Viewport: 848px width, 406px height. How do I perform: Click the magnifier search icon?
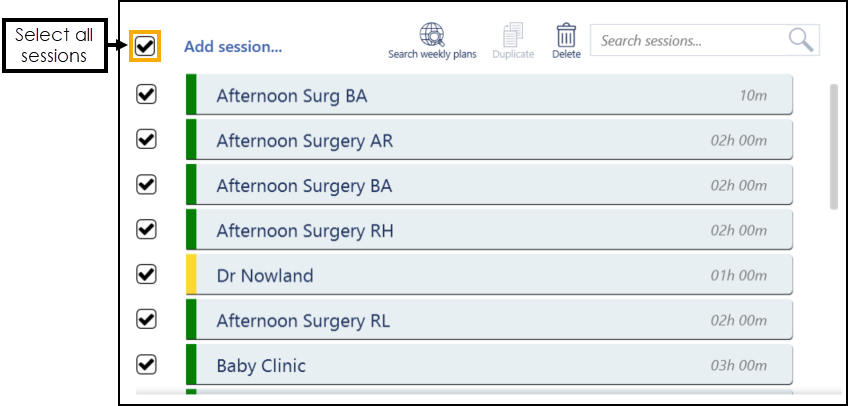[x=801, y=40]
